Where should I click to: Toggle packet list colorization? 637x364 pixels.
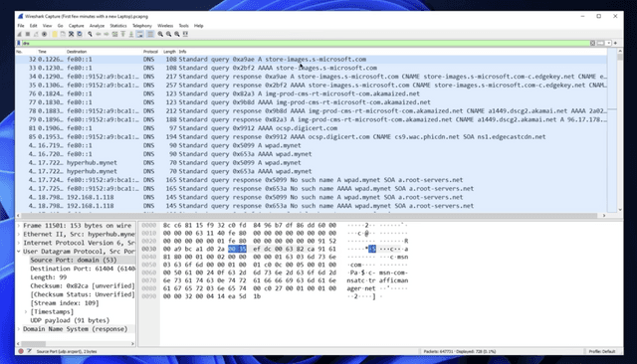tap(150, 34)
